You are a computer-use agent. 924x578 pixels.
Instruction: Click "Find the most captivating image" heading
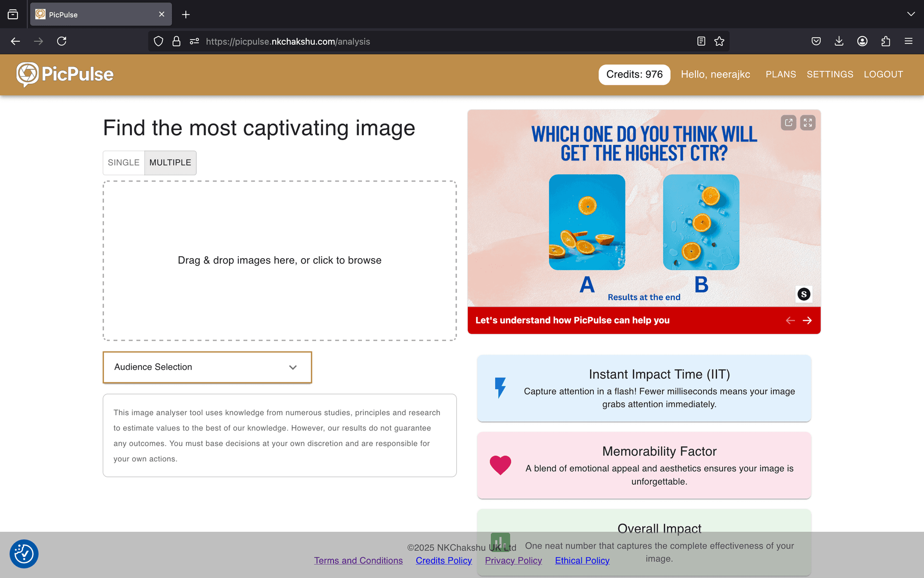(x=259, y=128)
